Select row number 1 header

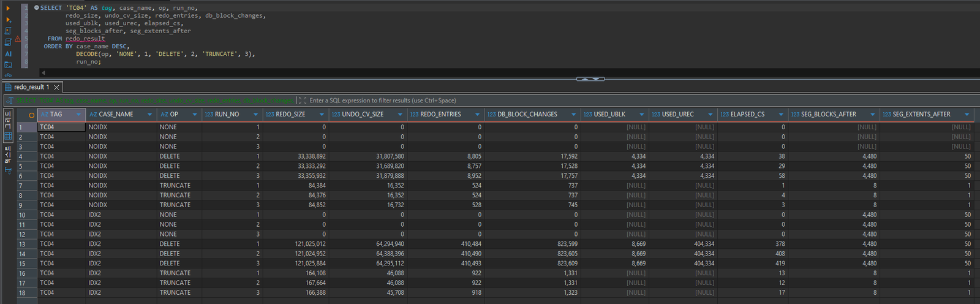coord(27,127)
